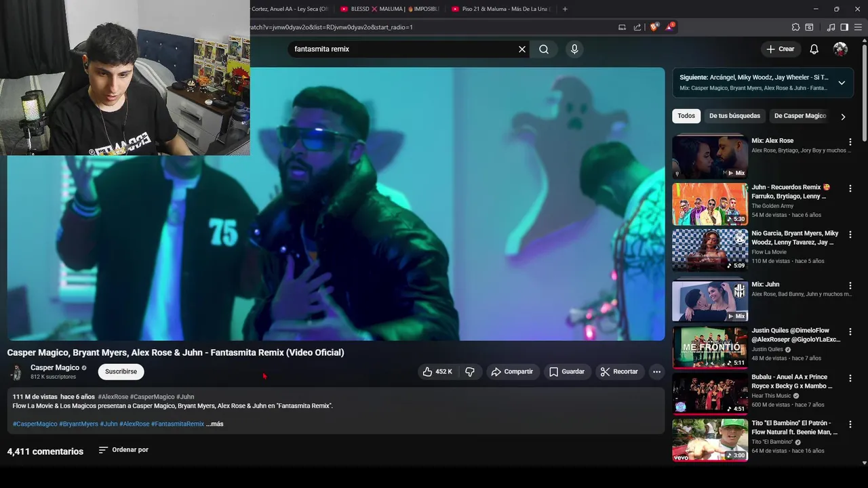Screen dimensions: 868x488
Task: Open Juhn - Recuerdos Remix thumbnail
Action: (710, 204)
